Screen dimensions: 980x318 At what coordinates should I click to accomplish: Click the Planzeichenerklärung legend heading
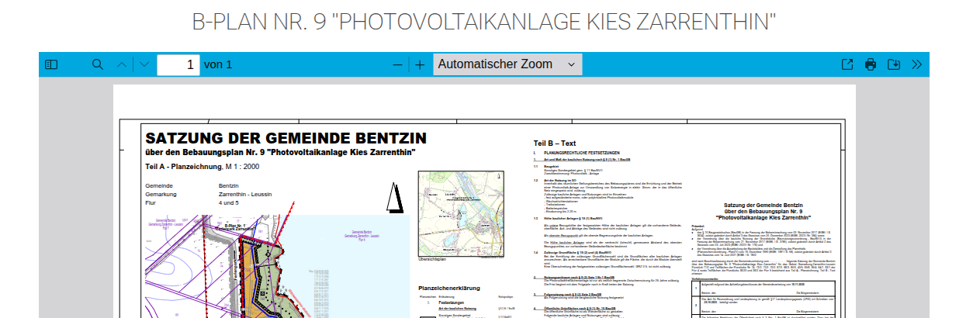tap(449, 288)
